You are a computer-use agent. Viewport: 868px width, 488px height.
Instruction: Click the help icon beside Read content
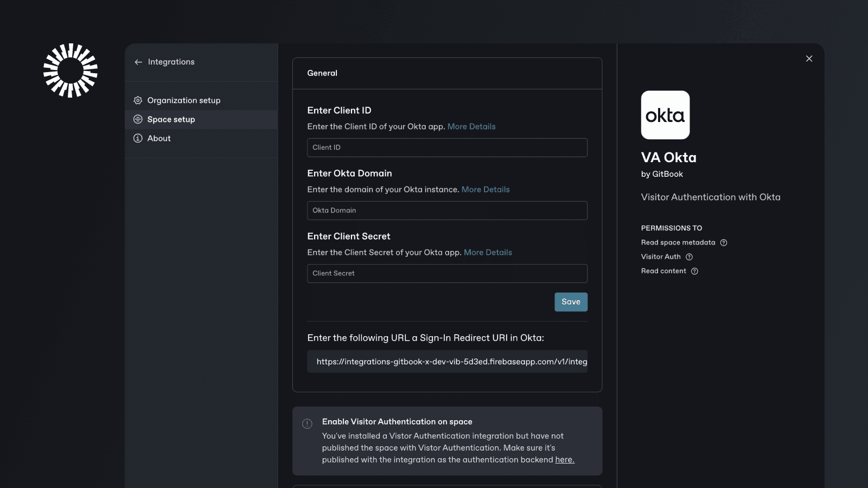[694, 271]
